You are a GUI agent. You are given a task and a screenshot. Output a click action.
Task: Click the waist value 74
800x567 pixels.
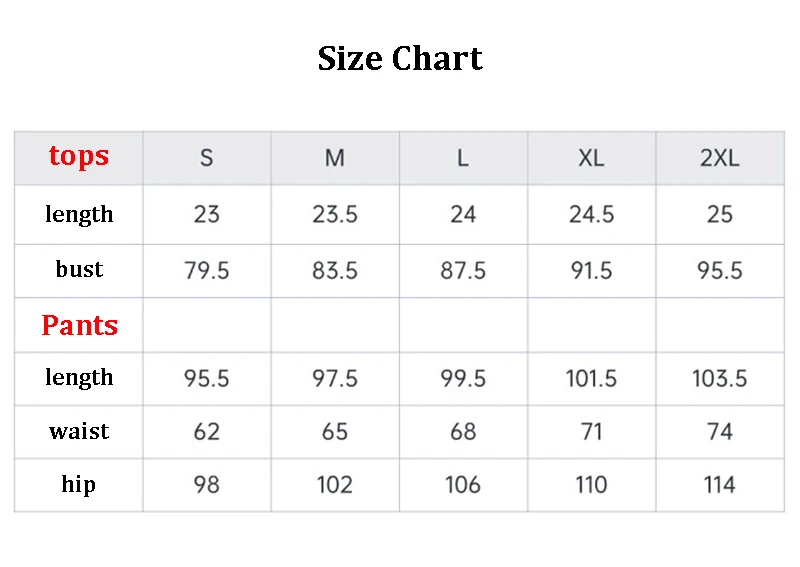click(719, 432)
